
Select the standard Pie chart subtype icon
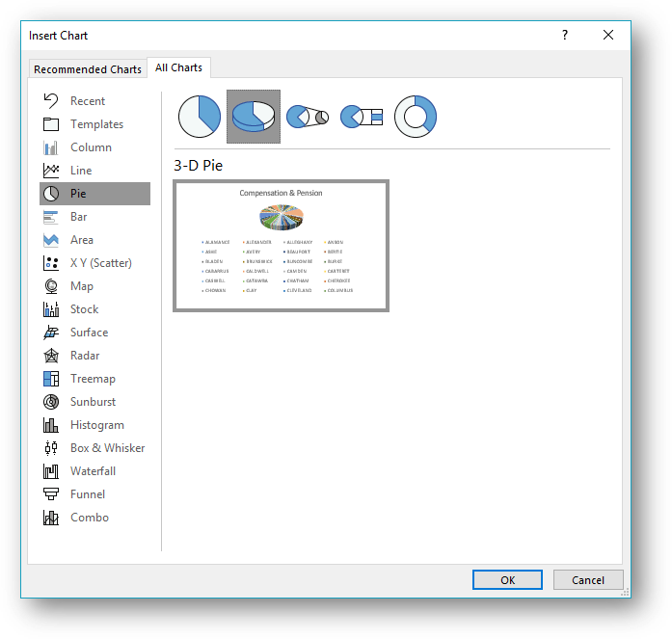tap(200, 117)
